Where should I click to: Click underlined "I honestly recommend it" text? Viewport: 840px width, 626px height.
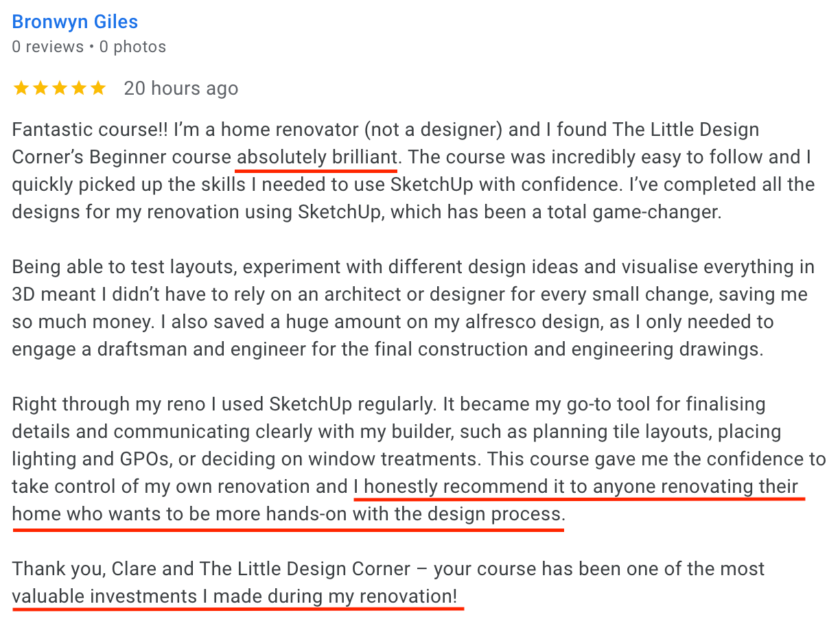pos(454,487)
